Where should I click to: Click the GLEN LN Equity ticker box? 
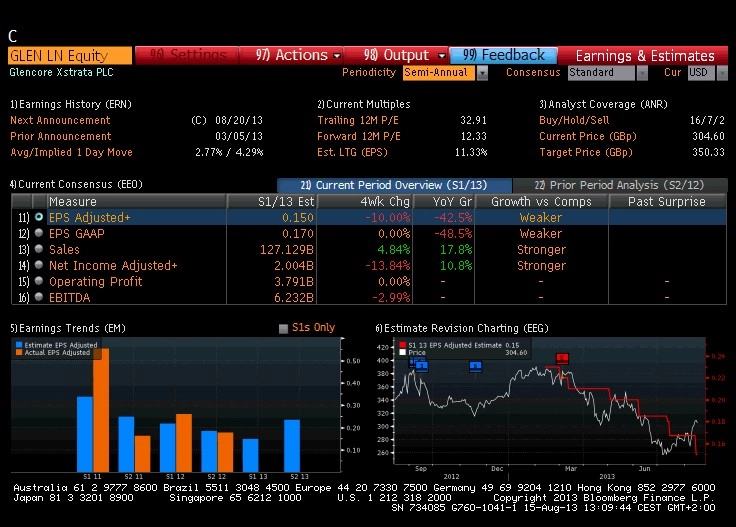coord(70,55)
